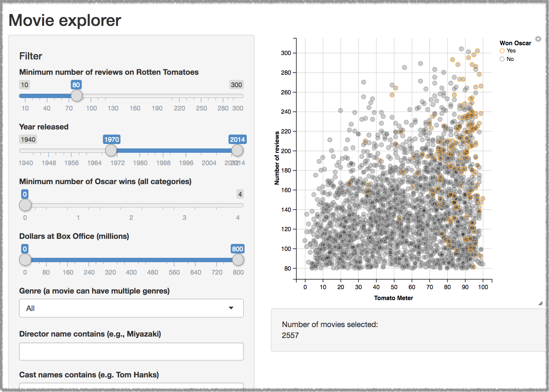Click the Oscar wins slider handle at 0
The width and height of the screenshot is (549, 392).
(25, 205)
